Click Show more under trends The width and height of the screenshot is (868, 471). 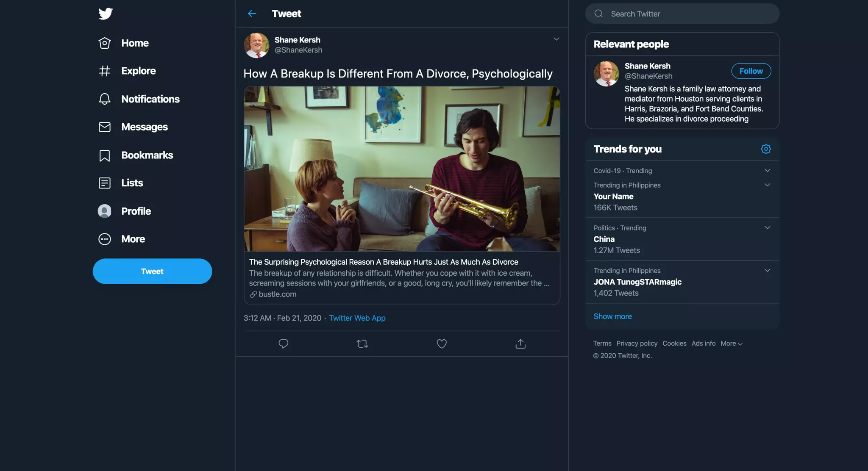(x=612, y=316)
